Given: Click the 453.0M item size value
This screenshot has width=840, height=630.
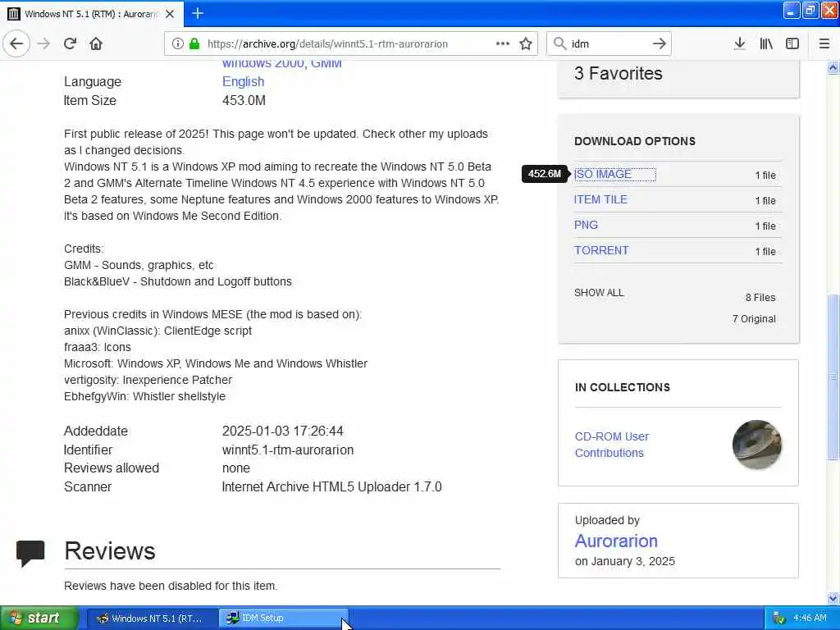Looking at the screenshot, I should (244, 101).
